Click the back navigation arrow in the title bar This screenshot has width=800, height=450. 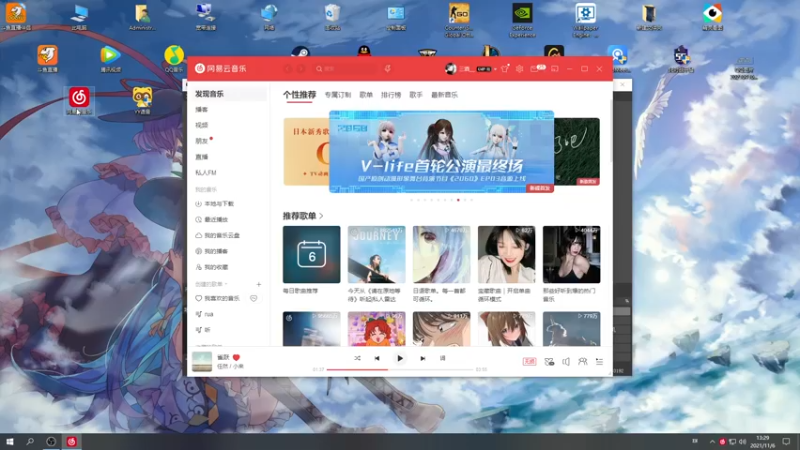(288, 69)
